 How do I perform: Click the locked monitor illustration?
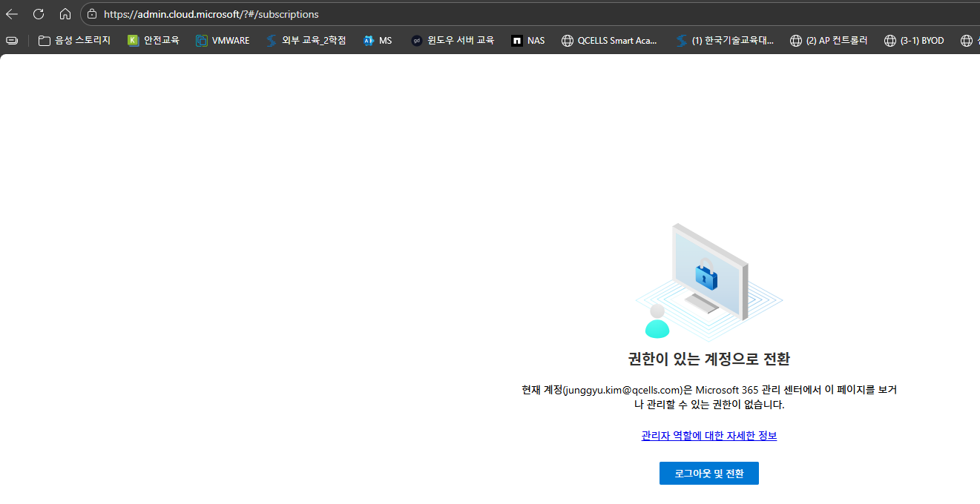tap(709, 282)
